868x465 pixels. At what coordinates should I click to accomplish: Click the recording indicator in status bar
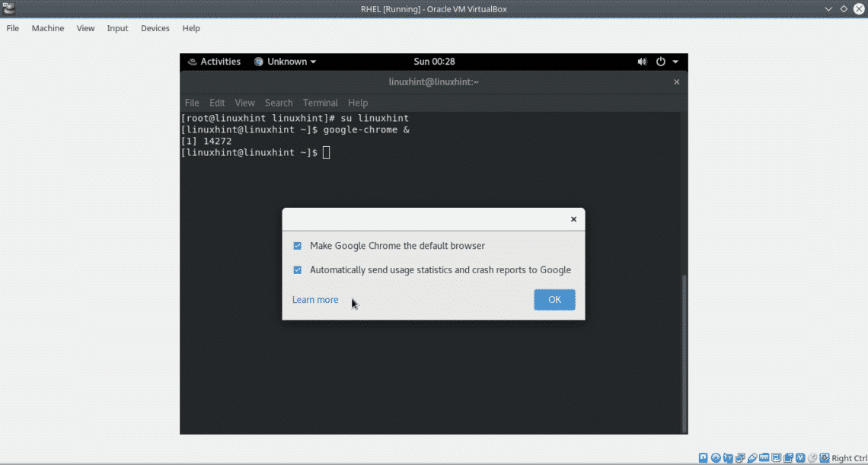coord(788,458)
